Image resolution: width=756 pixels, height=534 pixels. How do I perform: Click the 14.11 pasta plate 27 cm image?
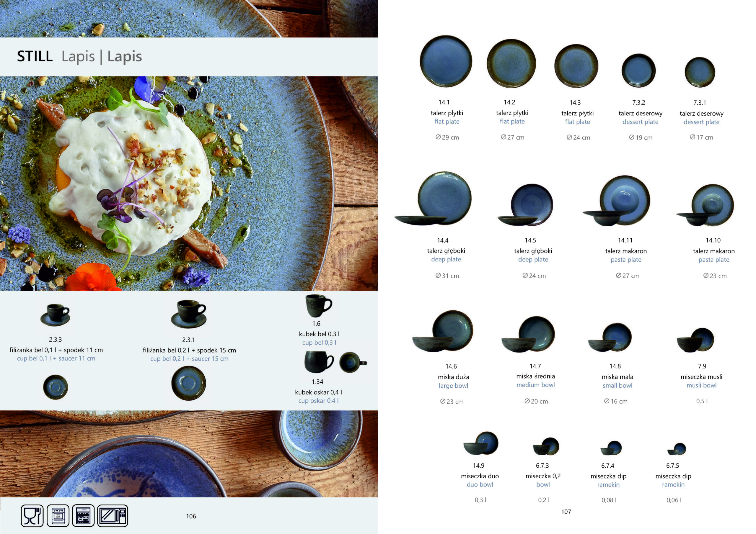point(616,201)
